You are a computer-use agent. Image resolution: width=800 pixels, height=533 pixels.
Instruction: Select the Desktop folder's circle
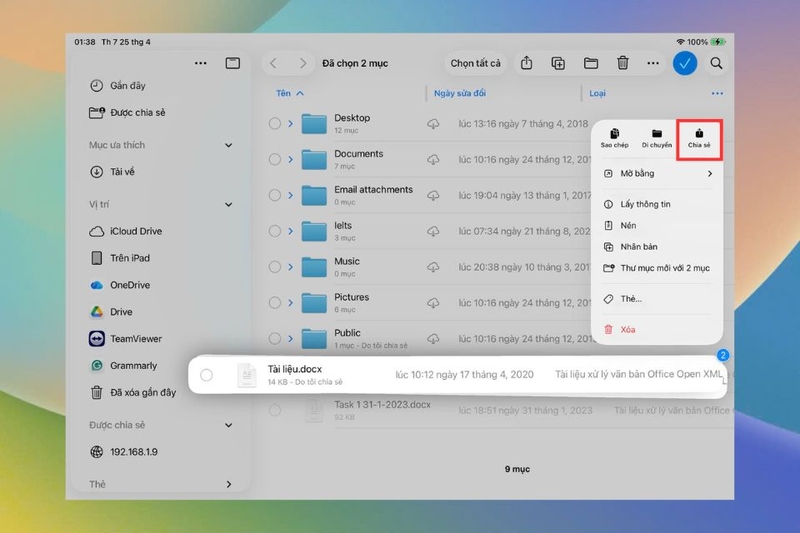pyautogui.click(x=274, y=123)
